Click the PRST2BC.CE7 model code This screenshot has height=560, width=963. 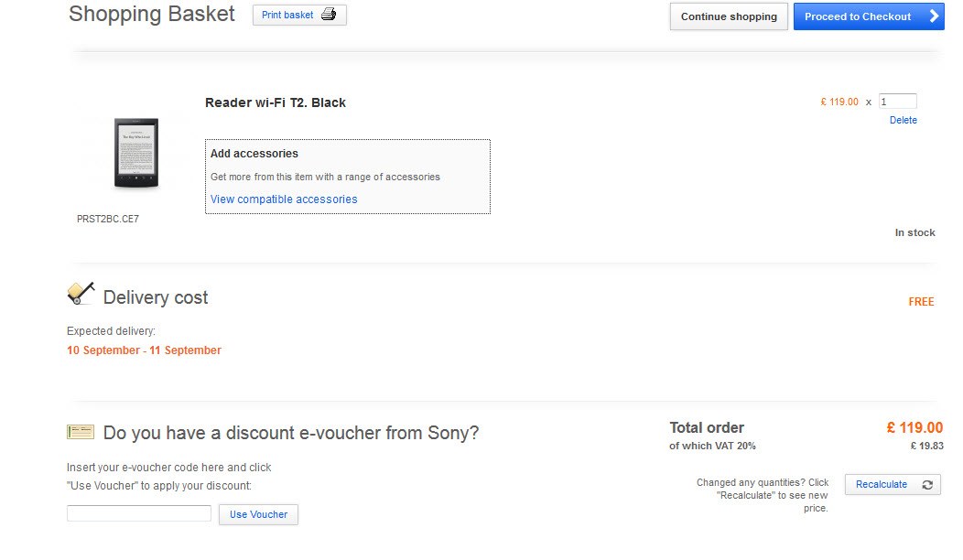(108, 220)
